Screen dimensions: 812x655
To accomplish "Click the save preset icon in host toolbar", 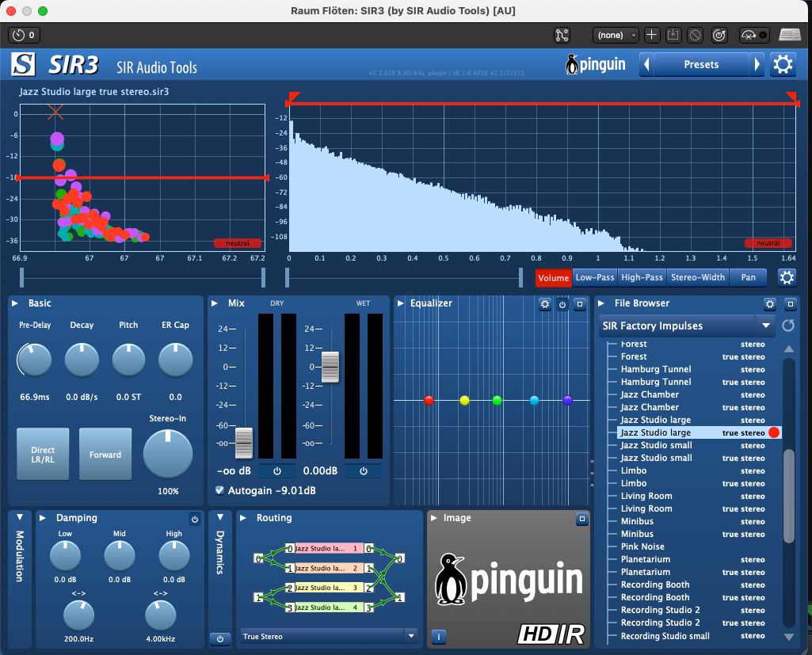I will click(x=673, y=35).
